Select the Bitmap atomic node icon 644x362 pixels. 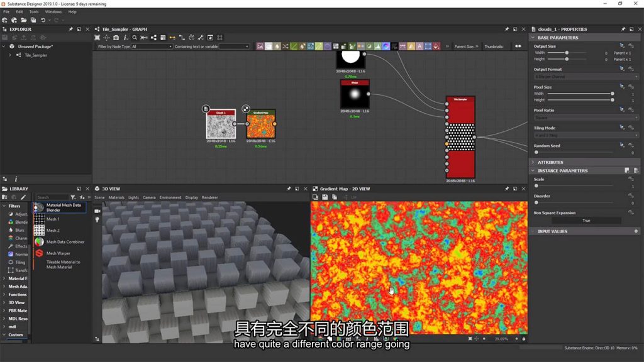260,47
